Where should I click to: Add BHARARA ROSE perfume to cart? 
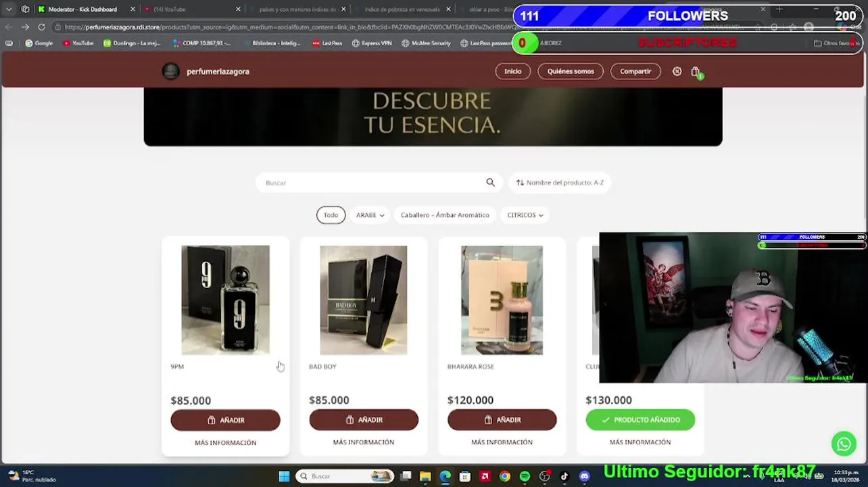[x=502, y=420]
